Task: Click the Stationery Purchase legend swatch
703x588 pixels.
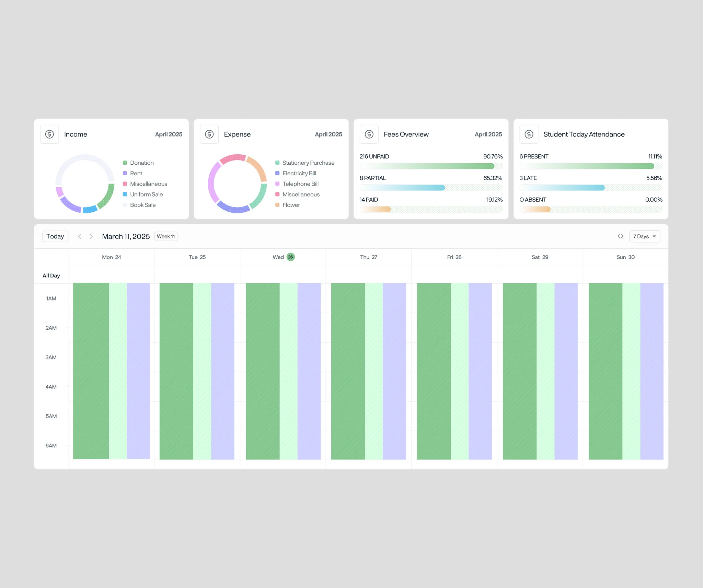Action: [277, 163]
